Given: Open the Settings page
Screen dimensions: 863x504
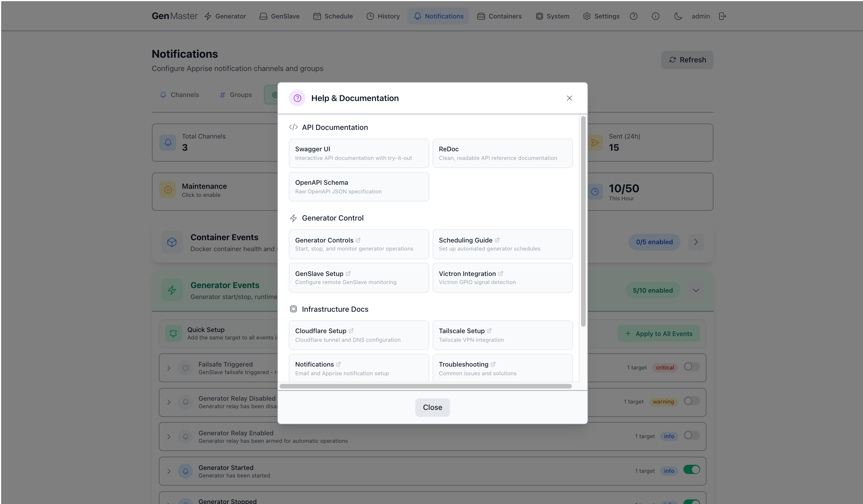Looking at the screenshot, I should point(601,16).
